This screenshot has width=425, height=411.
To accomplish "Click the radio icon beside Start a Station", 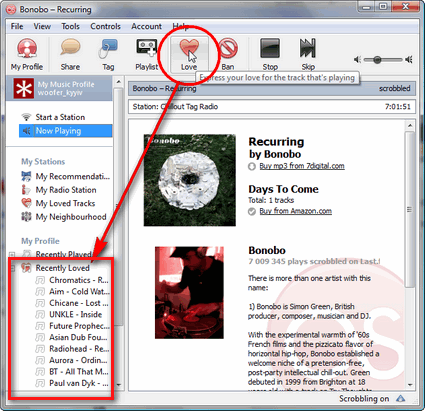I will click(x=26, y=117).
